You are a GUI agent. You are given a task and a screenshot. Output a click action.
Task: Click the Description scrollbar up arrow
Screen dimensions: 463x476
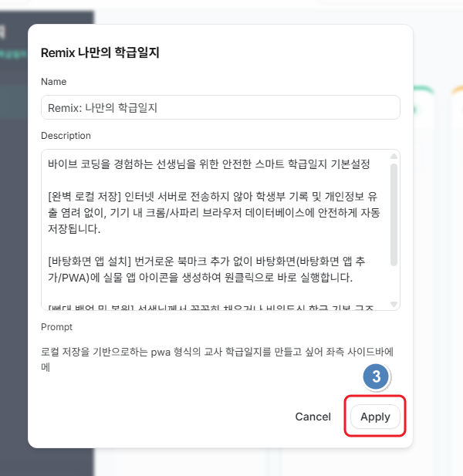(x=394, y=156)
